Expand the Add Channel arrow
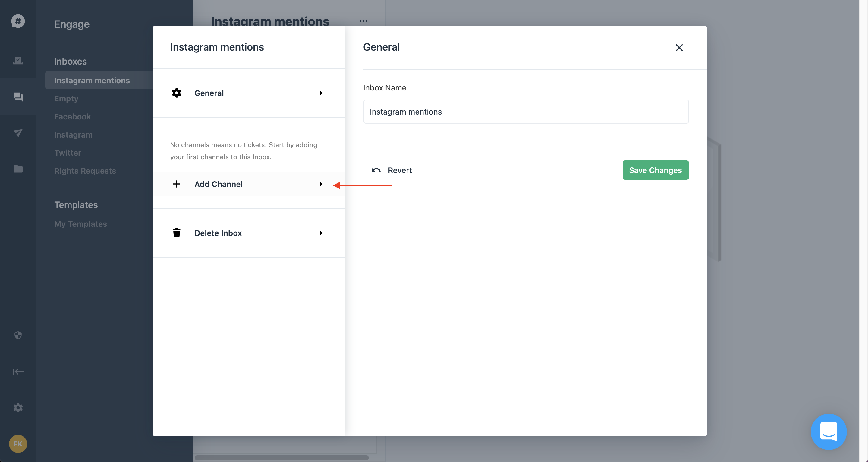868x462 pixels. point(321,184)
